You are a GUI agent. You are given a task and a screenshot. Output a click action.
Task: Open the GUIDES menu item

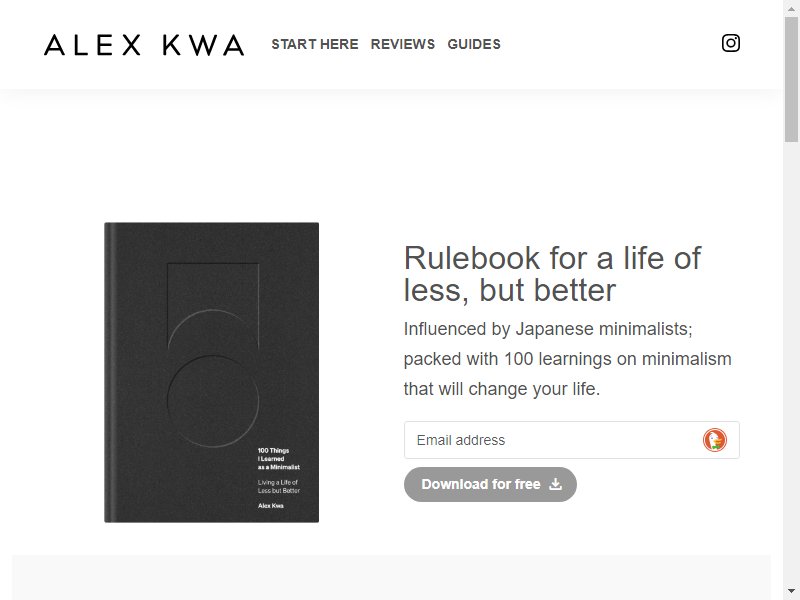[474, 44]
